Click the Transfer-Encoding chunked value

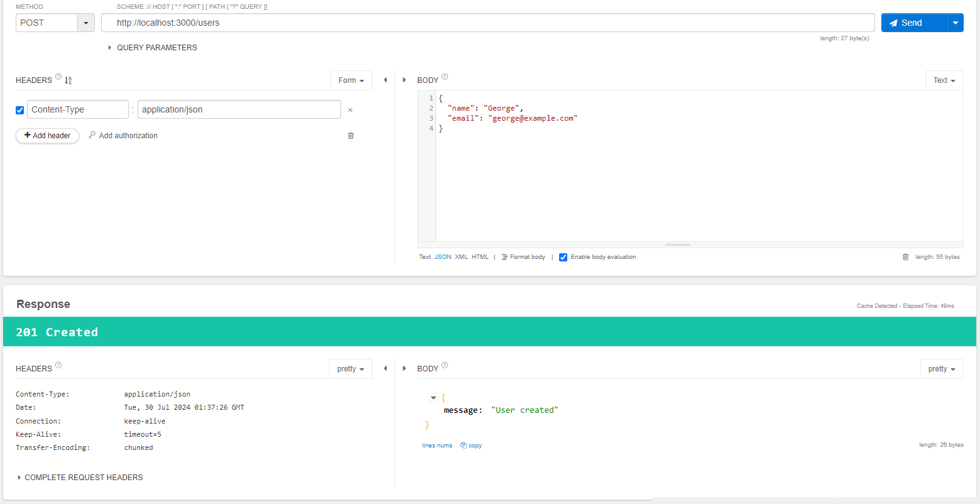coord(138,448)
